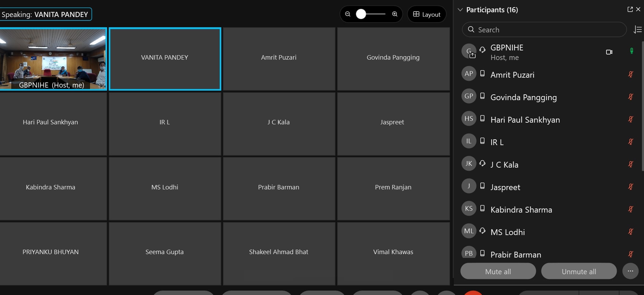Click the headset icon beside J C Kala
Viewport: 644px width, 295px height.
tap(482, 164)
